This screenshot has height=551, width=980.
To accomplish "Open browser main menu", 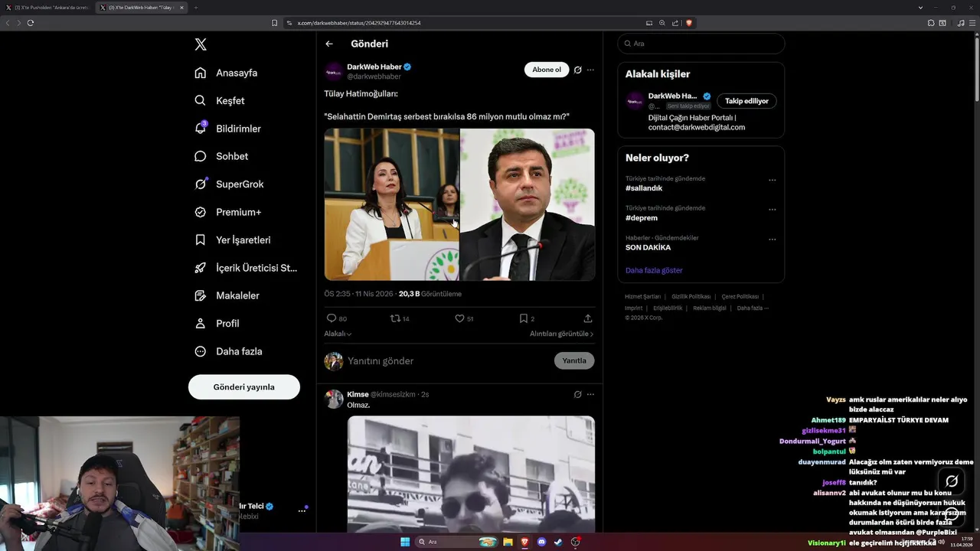I will 972,23.
